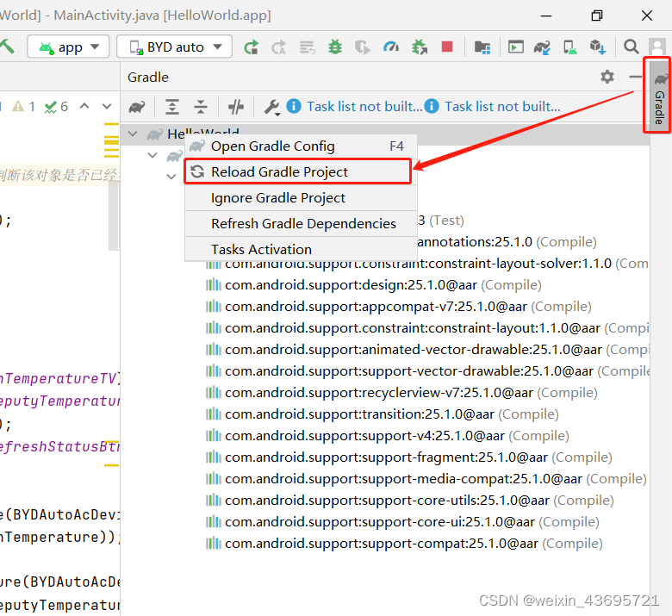Collapse the third-level dependencies node

pyautogui.click(x=171, y=176)
